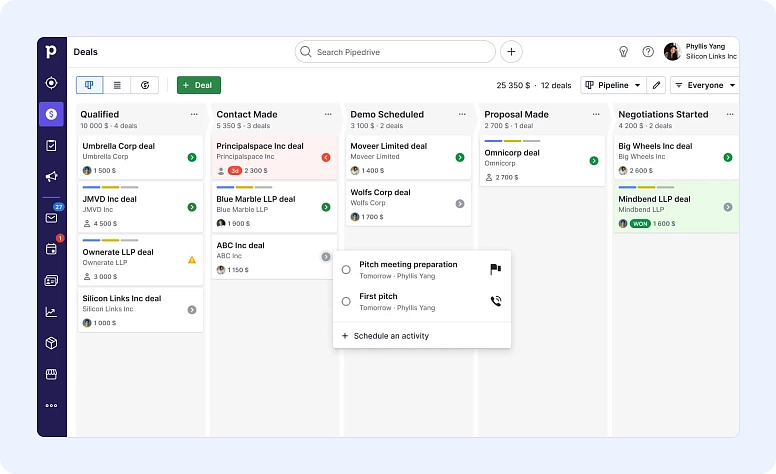776x474 pixels.
Task: Open Qualified column three-dot menu
Action: click(194, 114)
